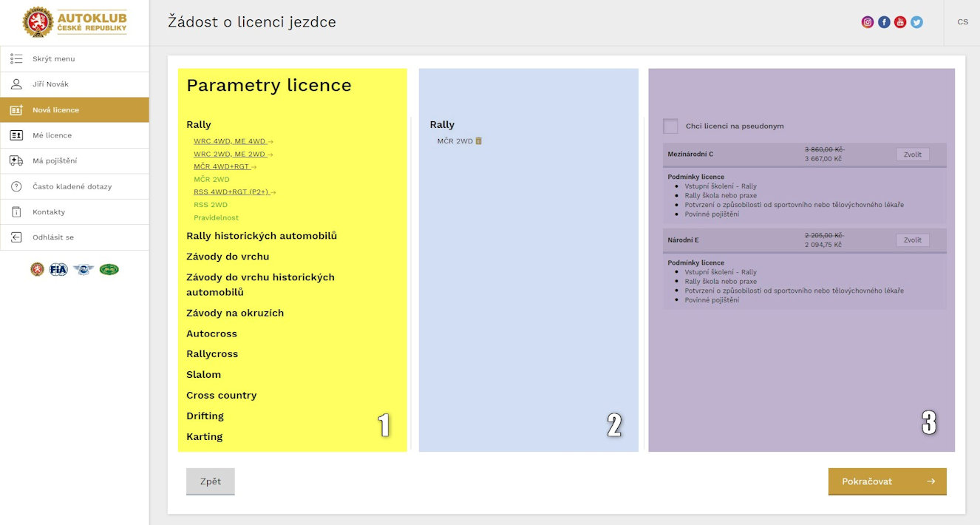Open the CS language selector
This screenshot has width=980, height=525.
point(962,21)
